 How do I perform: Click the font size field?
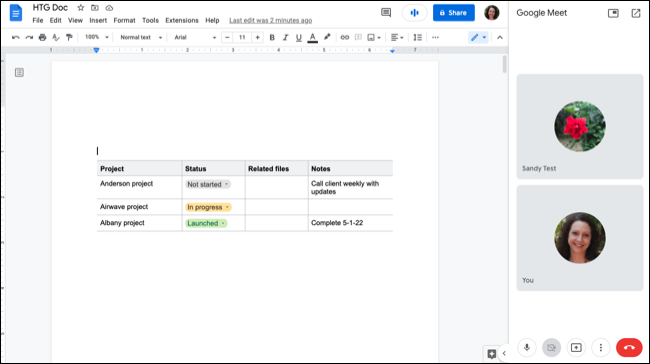(x=242, y=37)
